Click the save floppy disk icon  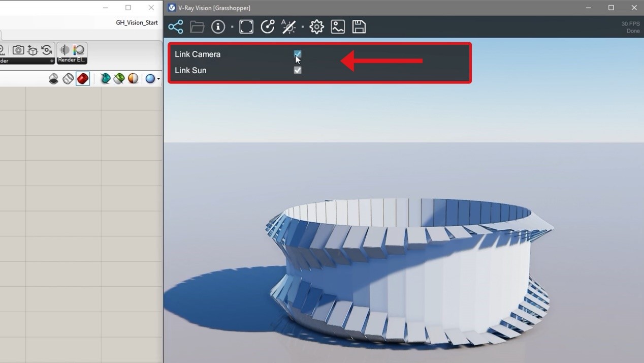tap(359, 27)
